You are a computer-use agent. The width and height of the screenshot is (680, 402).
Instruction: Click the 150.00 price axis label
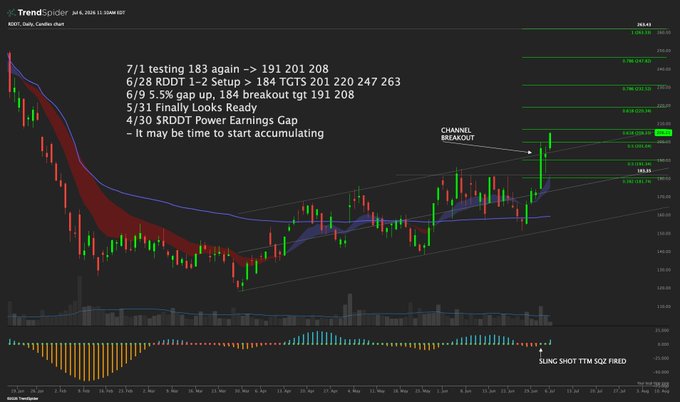click(664, 233)
